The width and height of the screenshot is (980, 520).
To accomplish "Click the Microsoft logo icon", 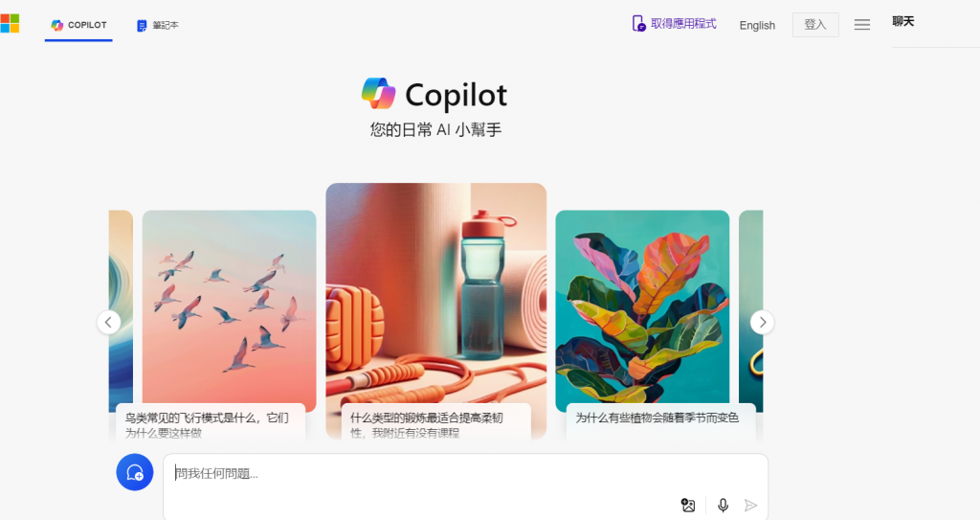I will tap(10, 24).
